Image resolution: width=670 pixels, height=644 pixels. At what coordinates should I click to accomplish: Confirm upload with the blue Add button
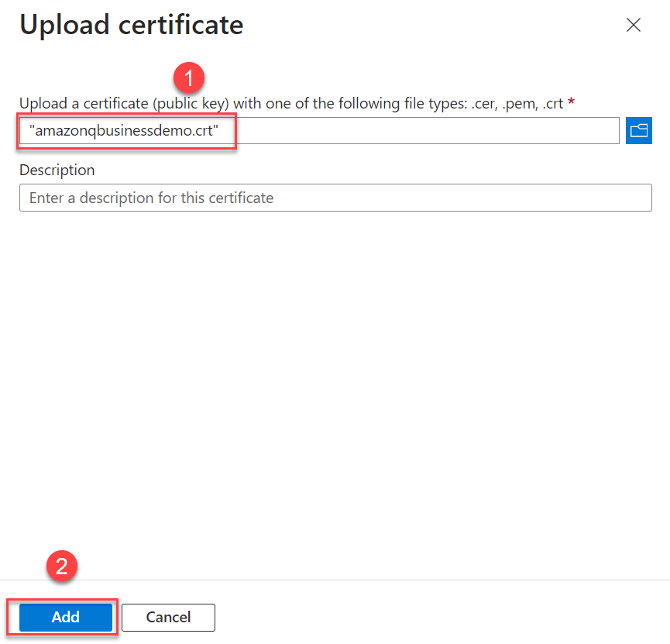point(64,617)
